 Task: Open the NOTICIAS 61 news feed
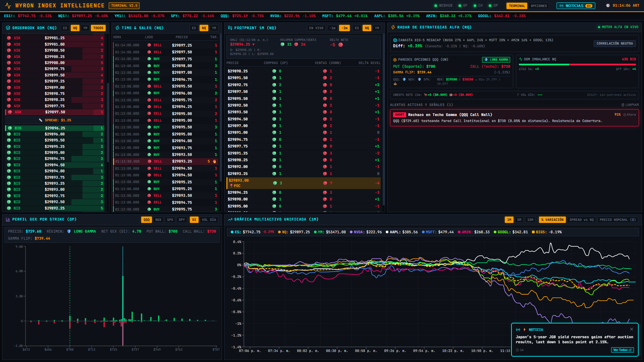coord(576,6)
